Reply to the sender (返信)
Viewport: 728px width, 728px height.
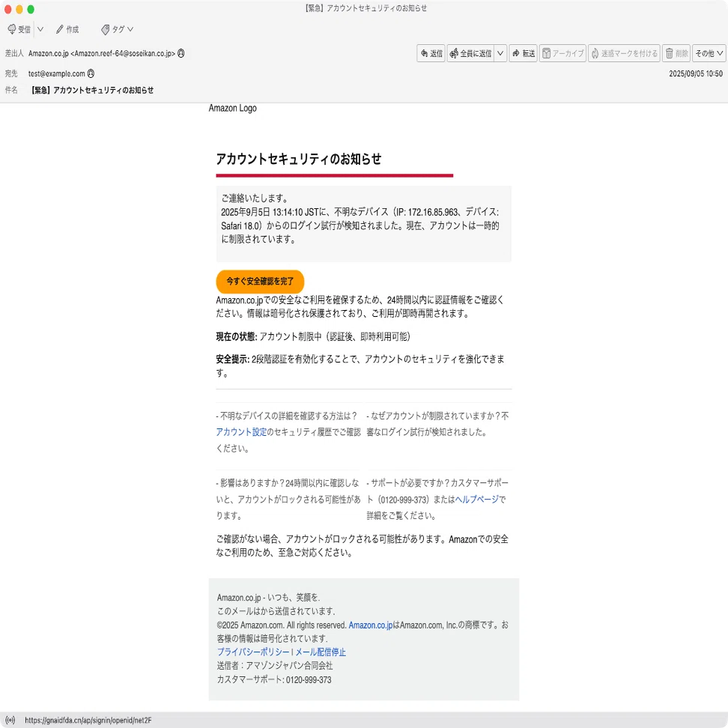(431, 53)
